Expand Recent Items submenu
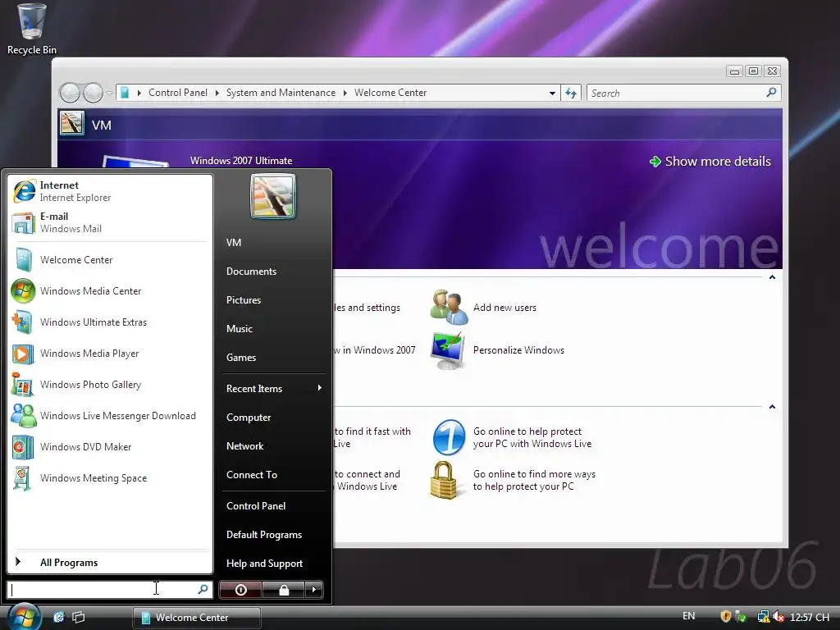The width and height of the screenshot is (840, 630). point(273,388)
